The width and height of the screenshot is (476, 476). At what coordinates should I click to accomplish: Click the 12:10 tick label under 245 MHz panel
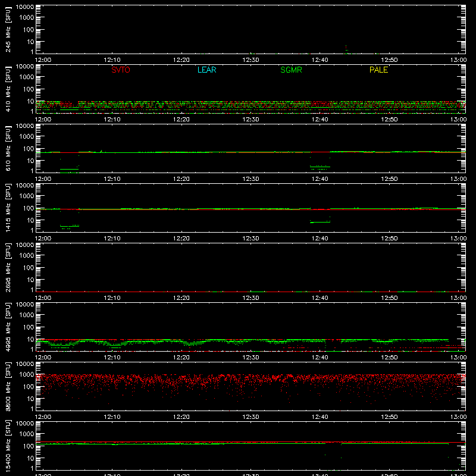coord(112,60)
